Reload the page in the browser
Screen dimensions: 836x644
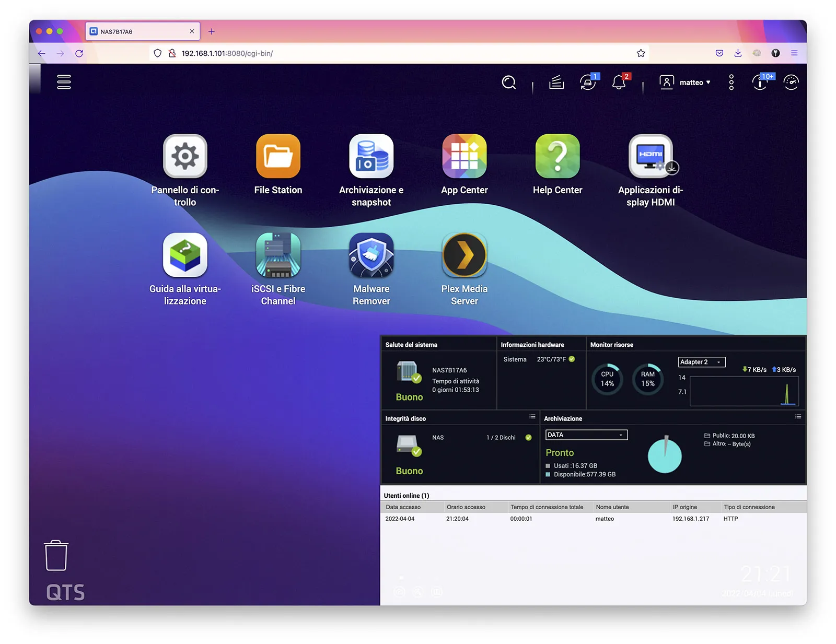pyautogui.click(x=79, y=53)
